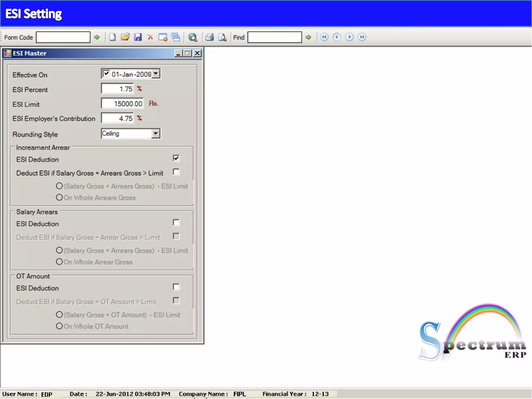Click the Find text box
This screenshot has width=532, height=399.
[x=275, y=37]
